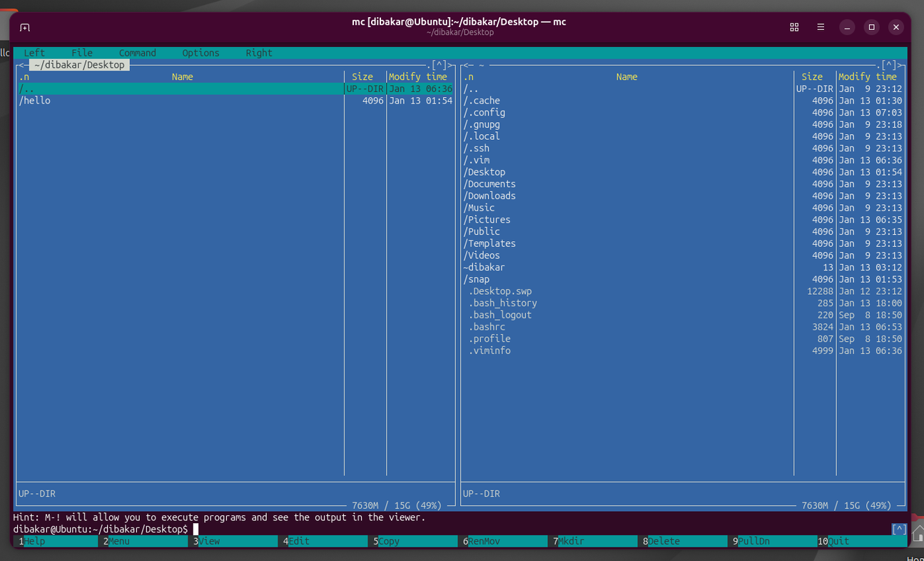This screenshot has height=561, width=924.
Task: Select the .viminfo file
Action: click(x=683, y=350)
